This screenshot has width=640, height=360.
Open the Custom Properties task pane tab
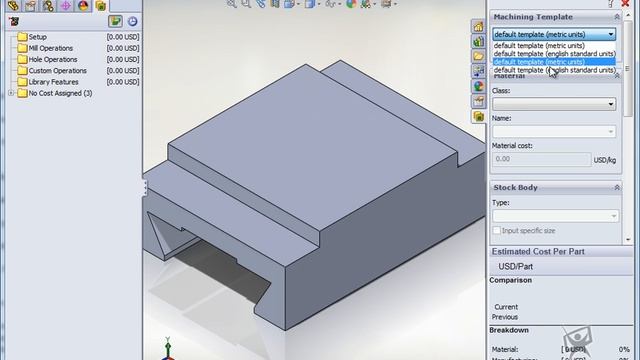coord(478,101)
